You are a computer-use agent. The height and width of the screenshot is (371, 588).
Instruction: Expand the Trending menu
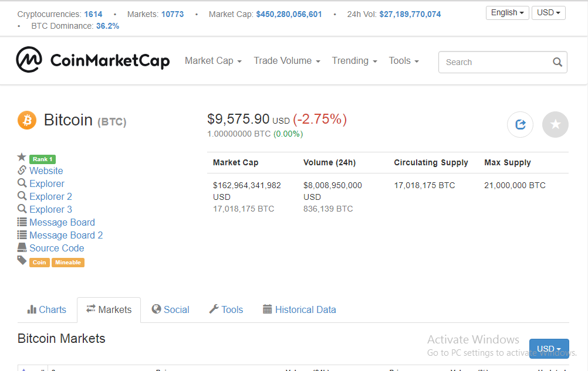354,60
